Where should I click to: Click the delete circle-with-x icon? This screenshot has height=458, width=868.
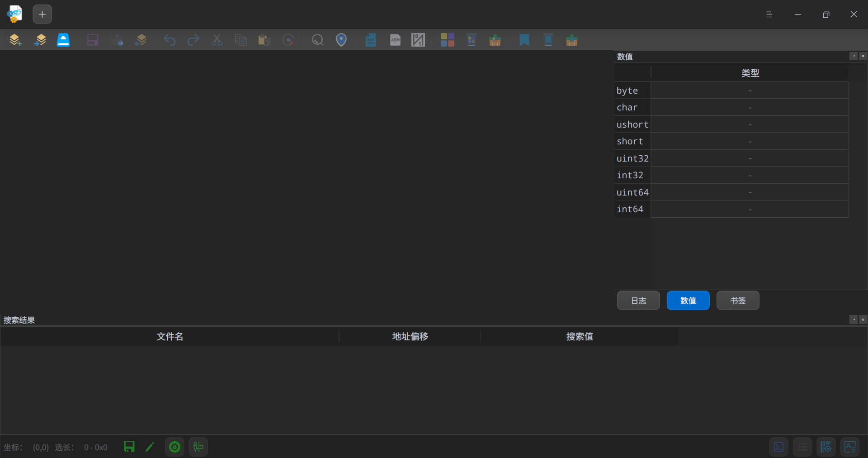(x=288, y=40)
